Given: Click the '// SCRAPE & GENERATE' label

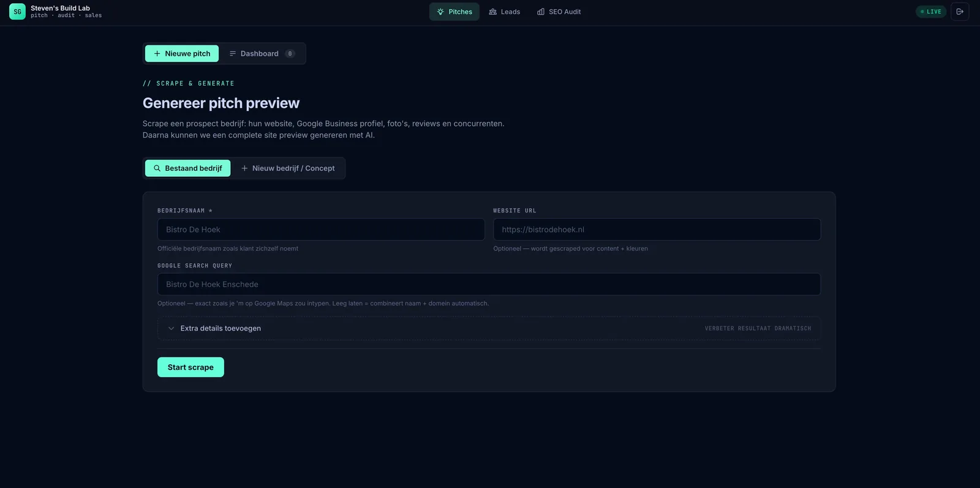Looking at the screenshot, I should tap(189, 83).
